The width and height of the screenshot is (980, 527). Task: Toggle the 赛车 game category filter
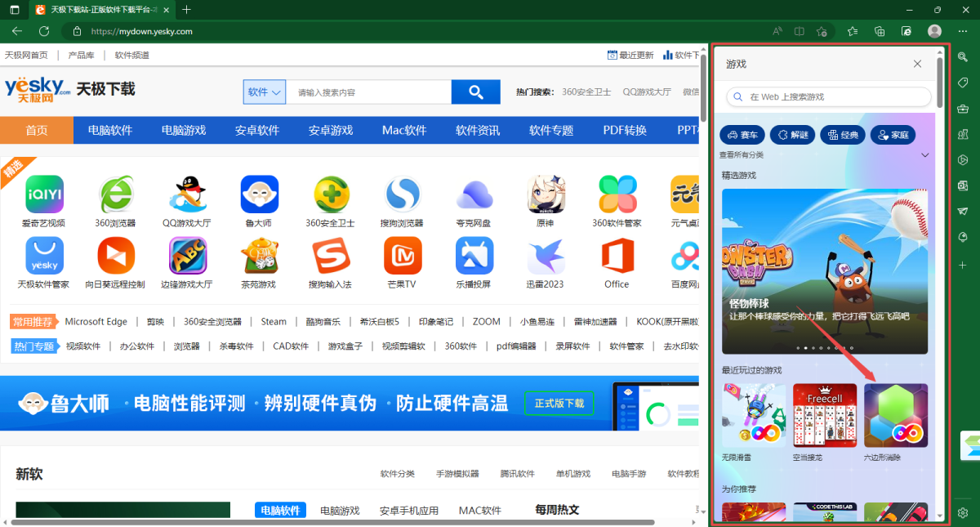point(742,134)
